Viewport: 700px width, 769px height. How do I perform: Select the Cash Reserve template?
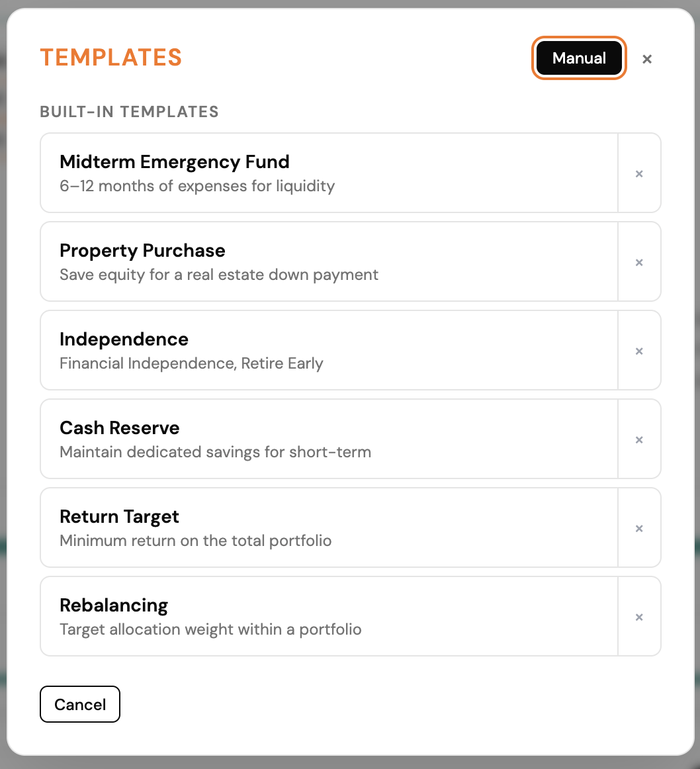(329, 439)
